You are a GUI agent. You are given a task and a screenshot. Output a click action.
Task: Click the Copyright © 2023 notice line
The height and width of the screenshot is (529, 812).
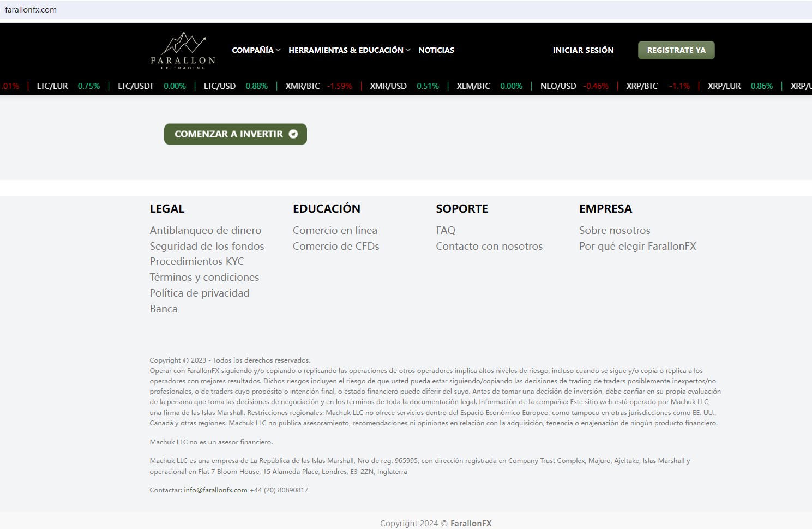point(230,360)
